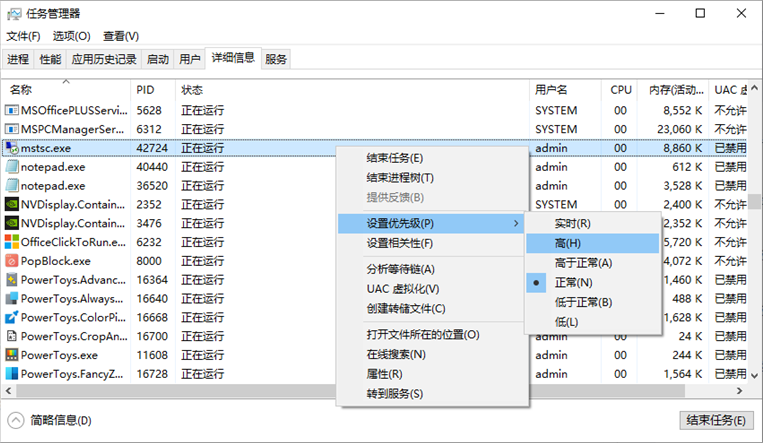This screenshot has width=763, height=443.
Task: Switch to the Services (服务) tab
Action: coord(276,59)
